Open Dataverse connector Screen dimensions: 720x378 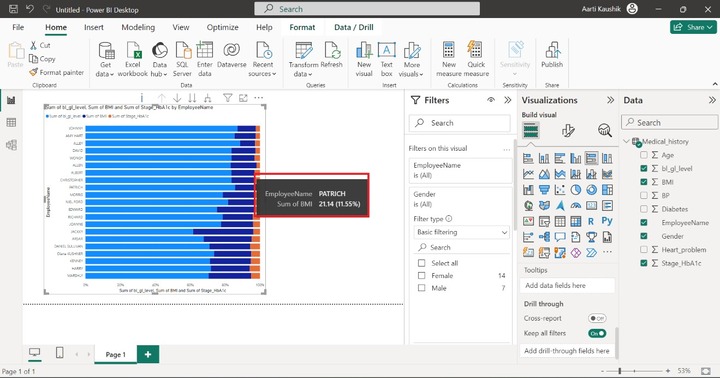(x=231, y=55)
